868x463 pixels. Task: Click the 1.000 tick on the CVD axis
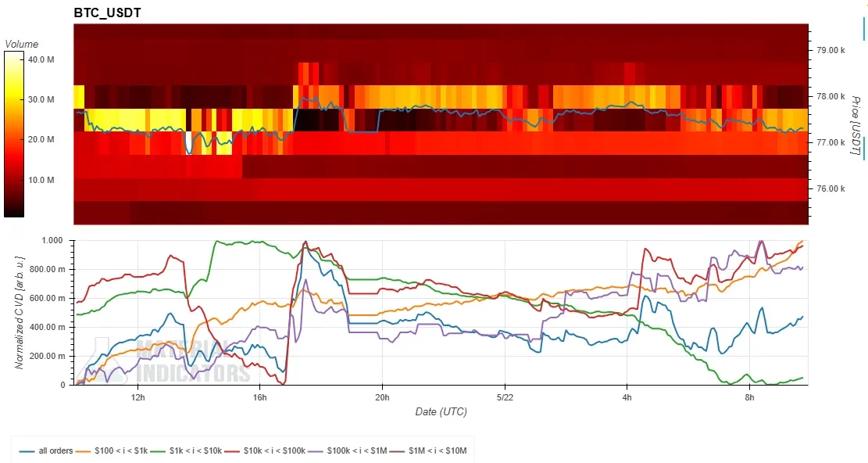(x=52, y=240)
